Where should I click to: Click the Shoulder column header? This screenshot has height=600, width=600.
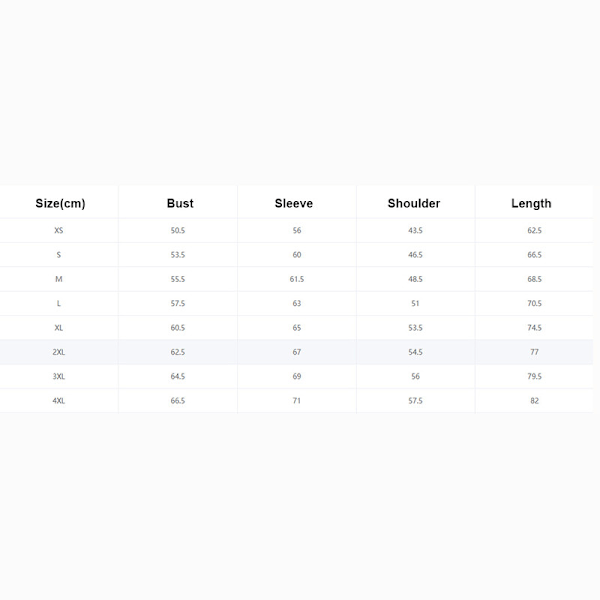tap(414, 203)
